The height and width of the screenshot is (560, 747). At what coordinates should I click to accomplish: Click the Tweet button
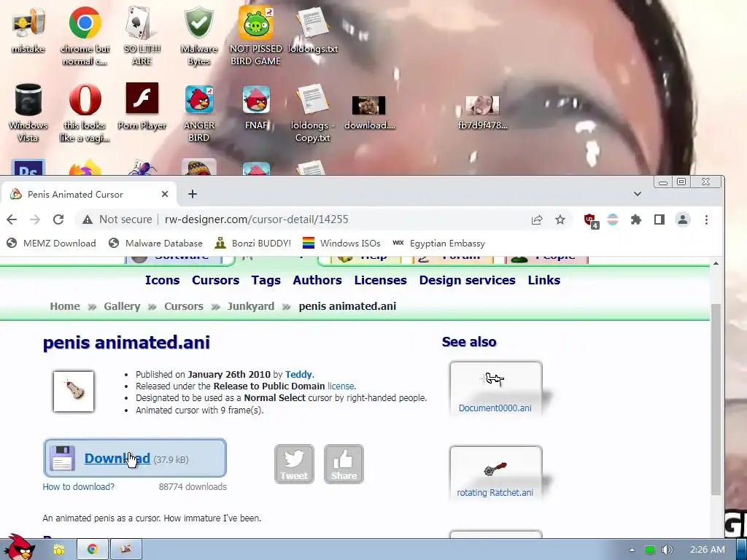click(x=294, y=464)
